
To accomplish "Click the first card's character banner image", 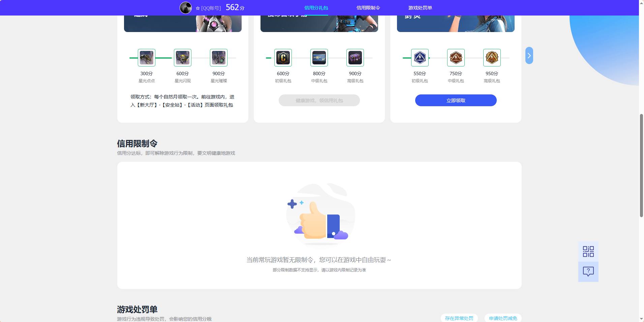I will pyautogui.click(x=183, y=24).
